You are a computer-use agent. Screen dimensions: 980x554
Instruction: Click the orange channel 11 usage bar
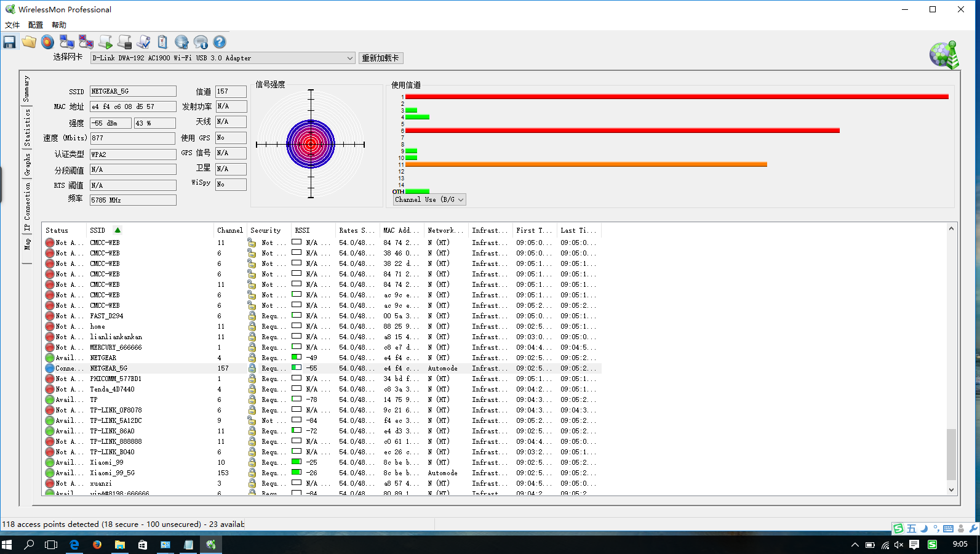pyautogui.click(x=586, y=164)
